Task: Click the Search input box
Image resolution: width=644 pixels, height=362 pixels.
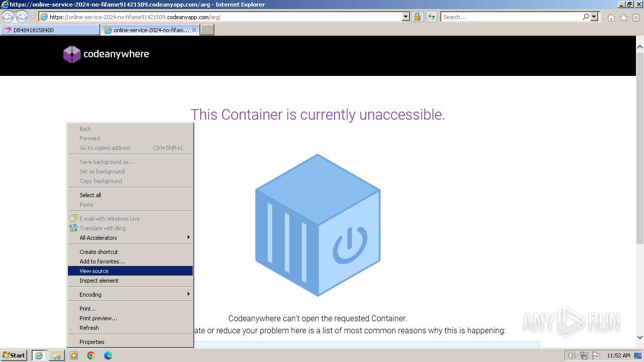Action: (x=511, y=17)
